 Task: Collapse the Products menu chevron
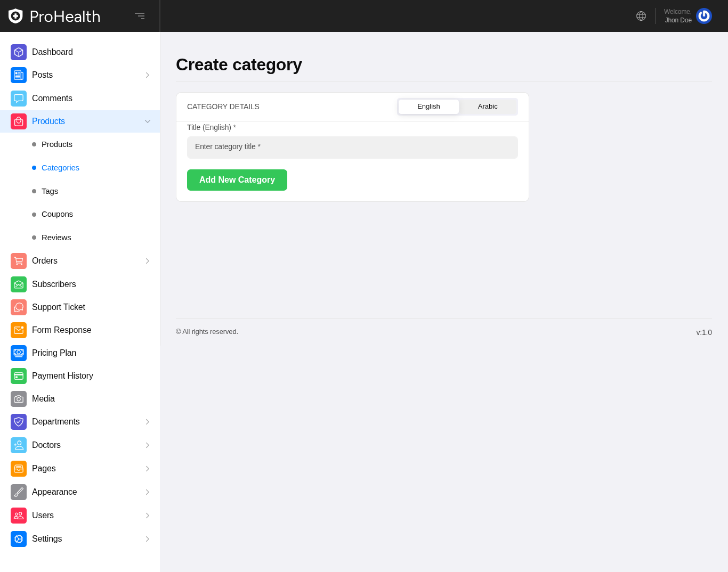[x=148, y=121]
